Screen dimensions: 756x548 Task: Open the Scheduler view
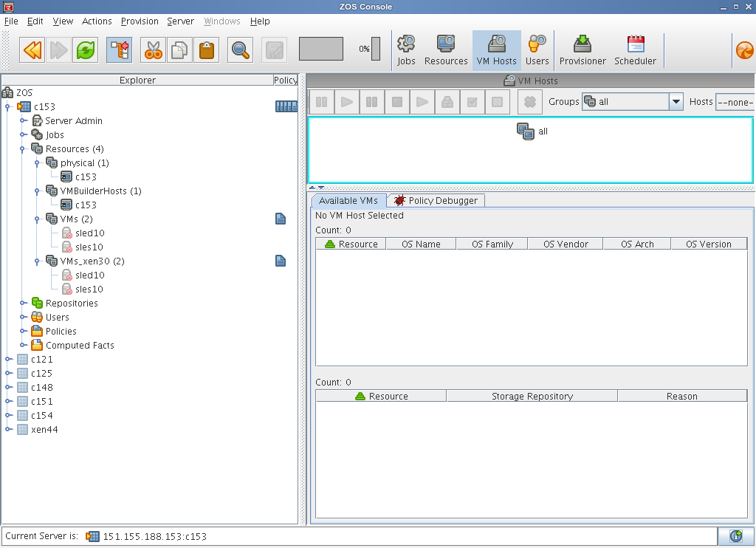point(635,50)
